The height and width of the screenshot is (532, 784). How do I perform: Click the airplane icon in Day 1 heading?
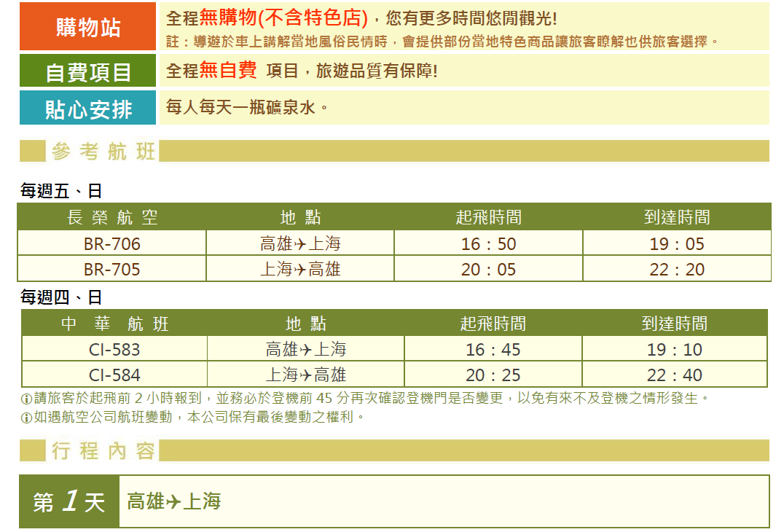173,502
